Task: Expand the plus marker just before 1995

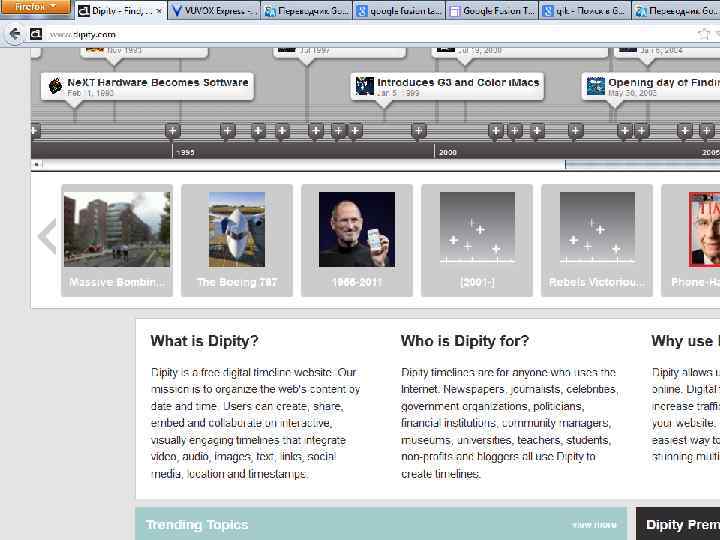Action: pyautogui.click(x=173, y=131)
